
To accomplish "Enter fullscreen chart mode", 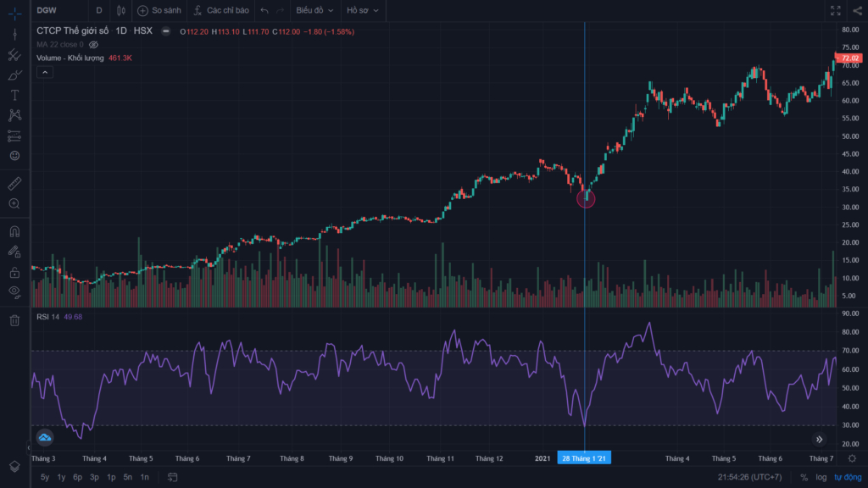I will click(836, 10).
